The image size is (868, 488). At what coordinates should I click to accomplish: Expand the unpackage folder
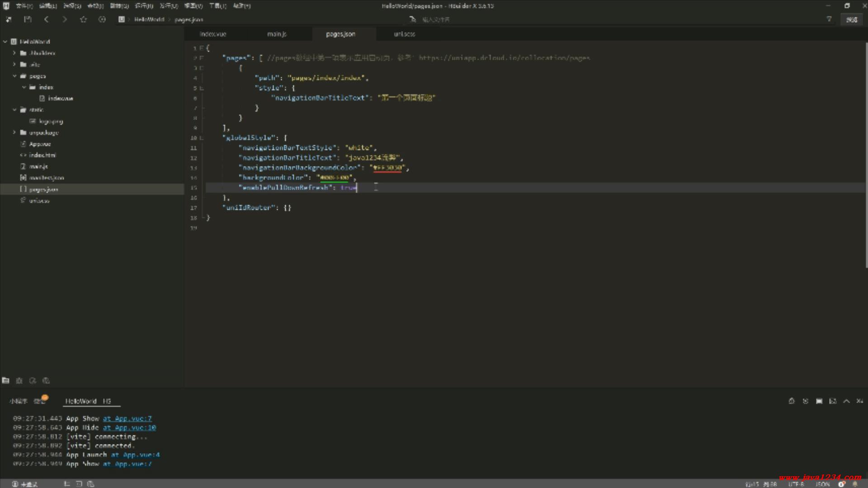click(14, 132)
